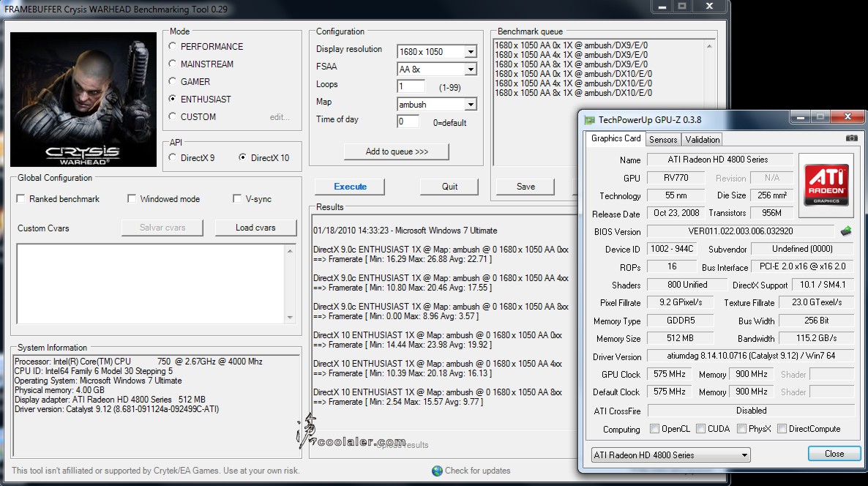Click the Processor line in System Information
Viewport: 868px width, 486px height.
(x=138, y=362)
